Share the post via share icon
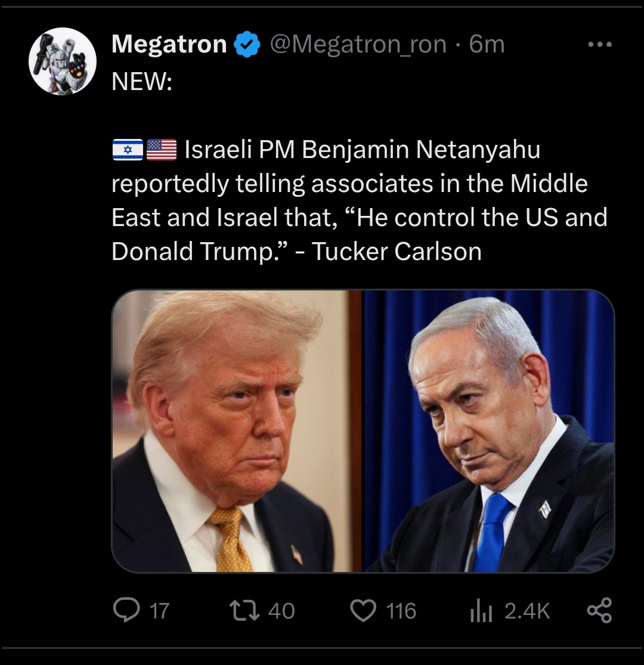644x665 pixels. [599, 610]
